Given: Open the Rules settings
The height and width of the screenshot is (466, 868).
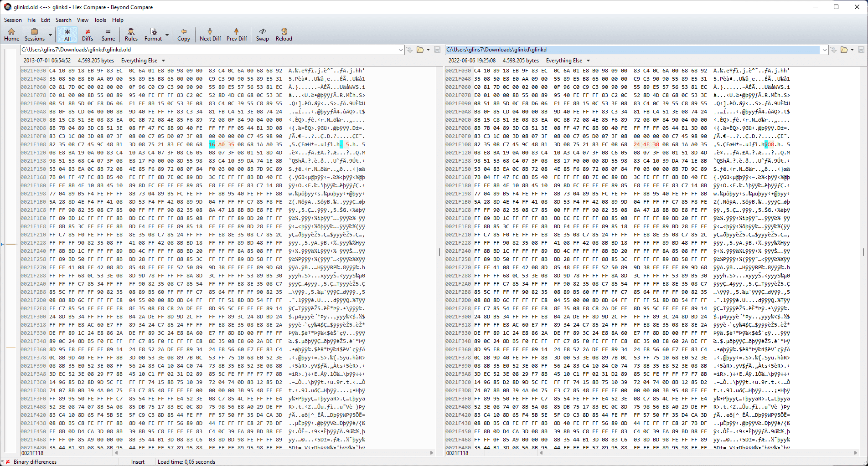Looking at the screenshot, I should point(131,35).
